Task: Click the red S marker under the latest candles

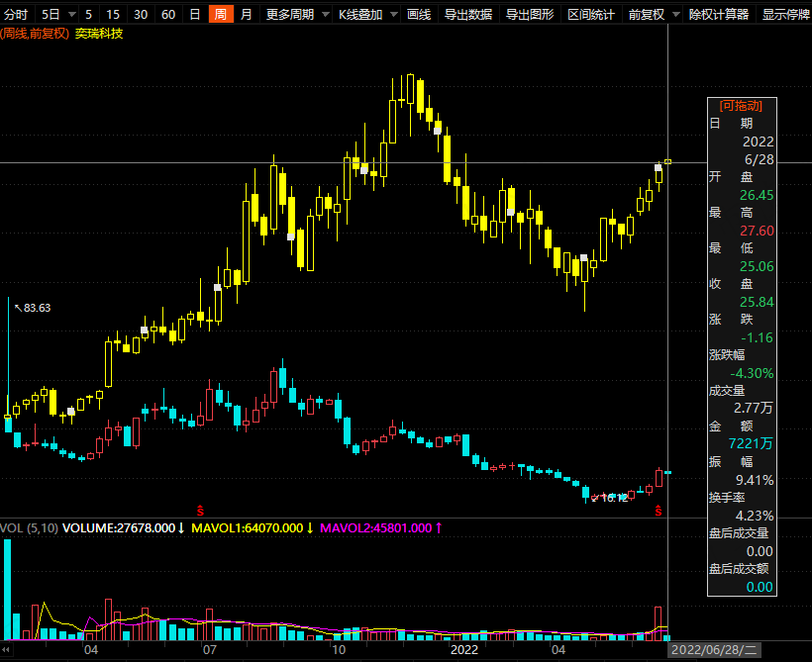Action: coord(659,511)
